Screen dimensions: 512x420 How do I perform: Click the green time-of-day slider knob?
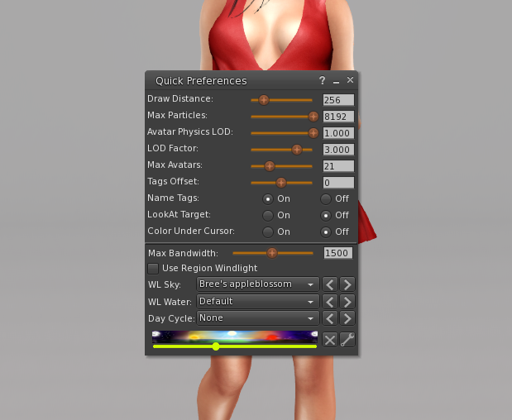[216, 346]
